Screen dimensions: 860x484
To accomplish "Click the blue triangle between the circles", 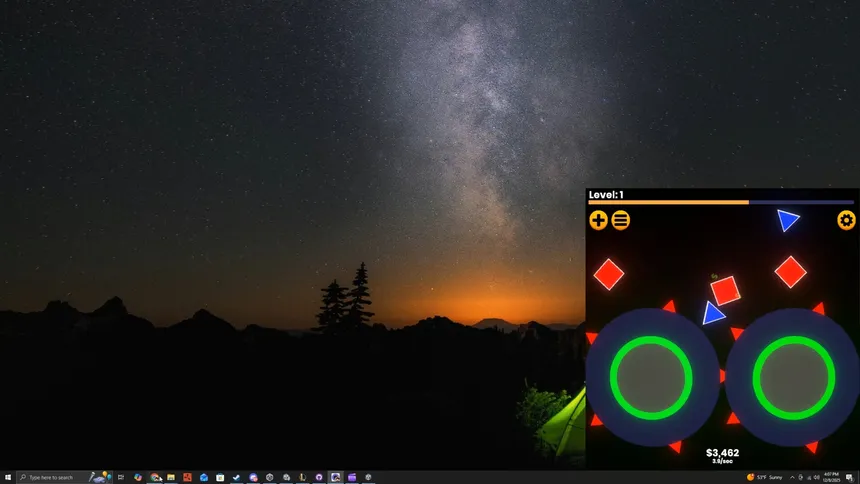I will click(x=712, y=315).
